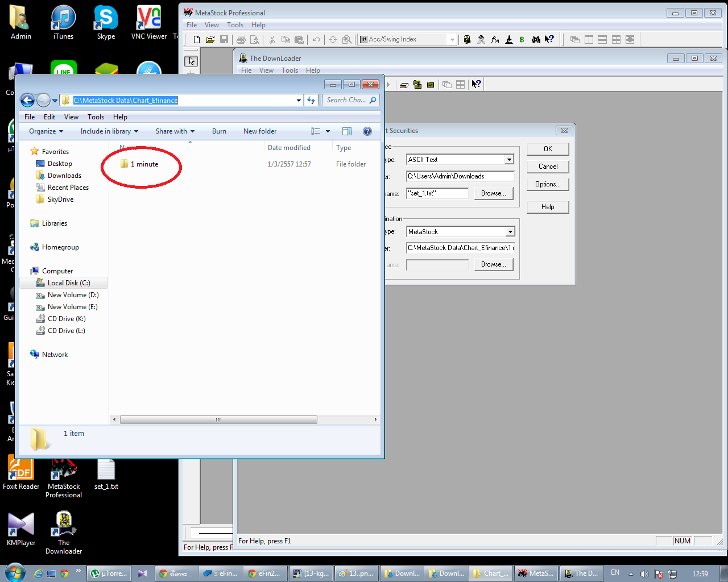The image size is (728, 582).
Task: Click Burn in Explorer toolbar
Action: pyautogui.click(x=219, y=131)
